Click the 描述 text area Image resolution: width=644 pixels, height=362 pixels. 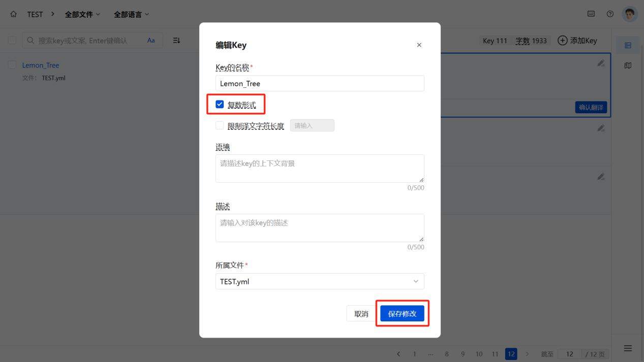[320, 228]
